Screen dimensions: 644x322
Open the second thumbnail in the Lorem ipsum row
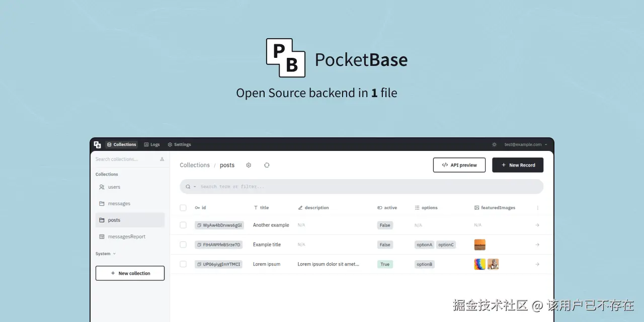493,264
